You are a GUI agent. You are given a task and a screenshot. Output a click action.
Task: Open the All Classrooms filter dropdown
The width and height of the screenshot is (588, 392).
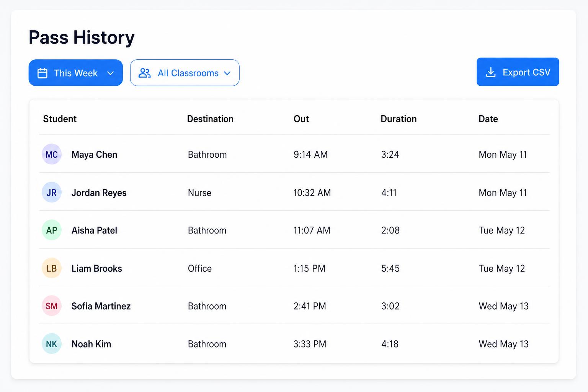pyautogui.click(x=185, y=73)
